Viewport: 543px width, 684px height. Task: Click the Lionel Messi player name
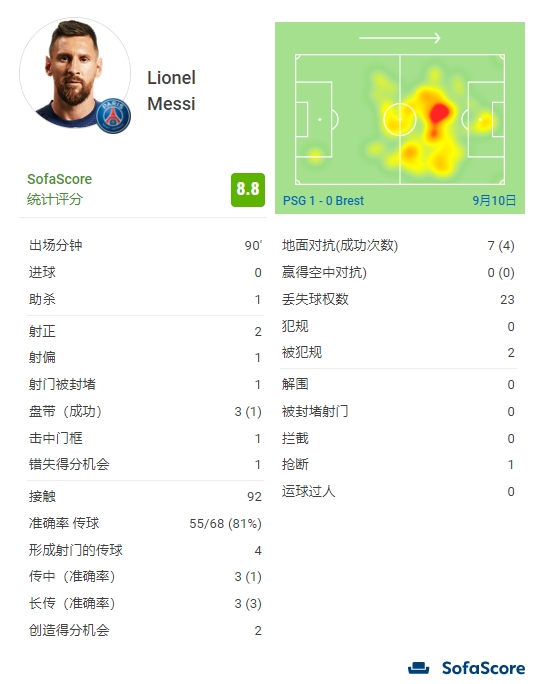171,91
